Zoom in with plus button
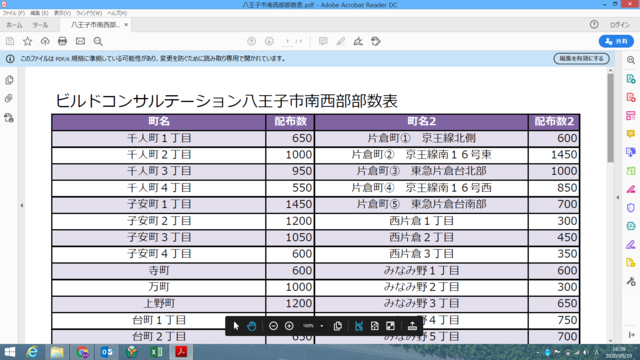Image resolution: width=640 pixels, height=360 pixels. point(289,326)
